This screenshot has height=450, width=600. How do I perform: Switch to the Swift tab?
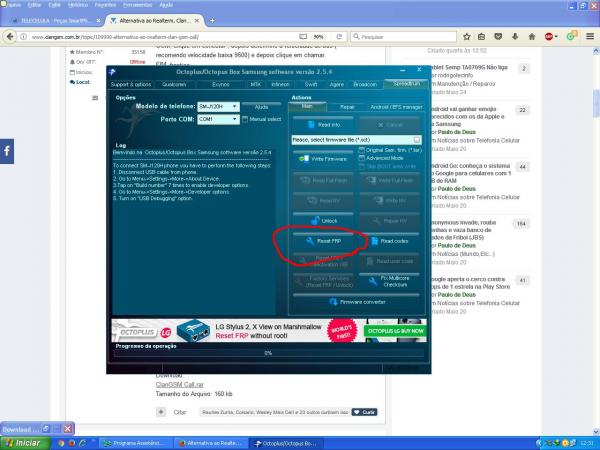[311, 84]
